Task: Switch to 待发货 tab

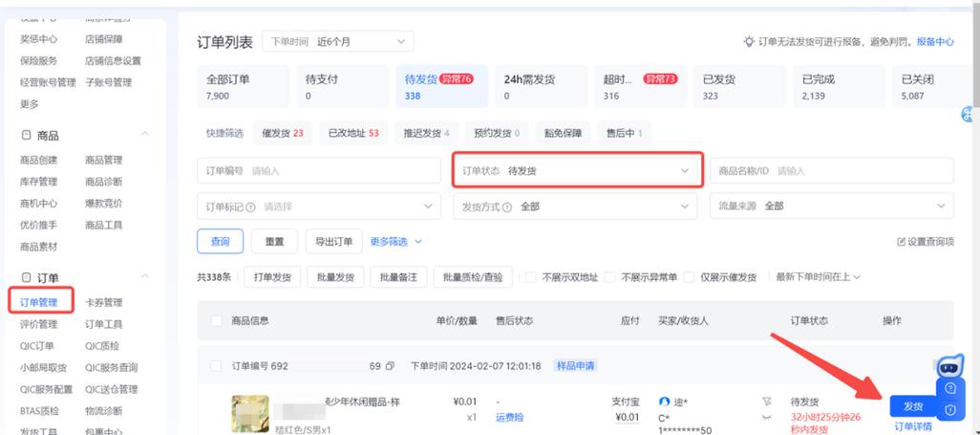Action: (442, 86)
